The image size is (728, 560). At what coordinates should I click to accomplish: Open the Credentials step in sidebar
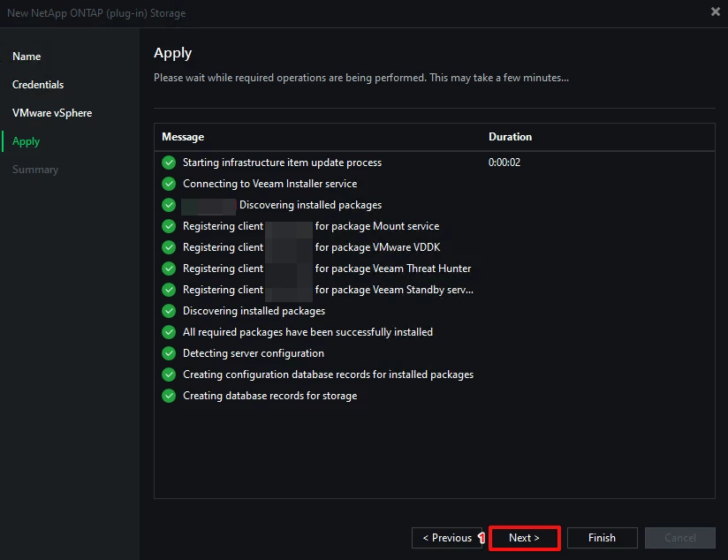pos(38,85)
